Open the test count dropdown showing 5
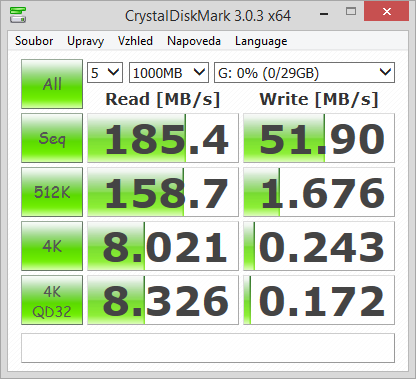Image resolution: width=416 pixels, height=379 pixels. pos(105,72)
